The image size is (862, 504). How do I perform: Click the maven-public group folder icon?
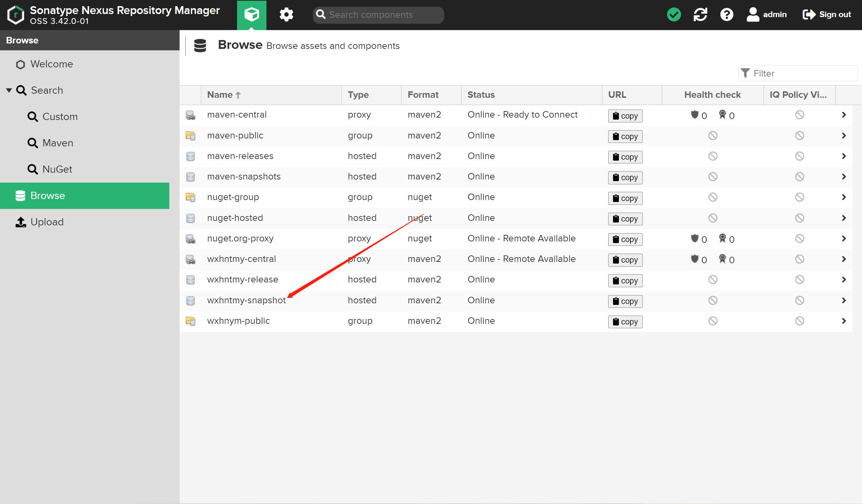[x=191, y=136]
